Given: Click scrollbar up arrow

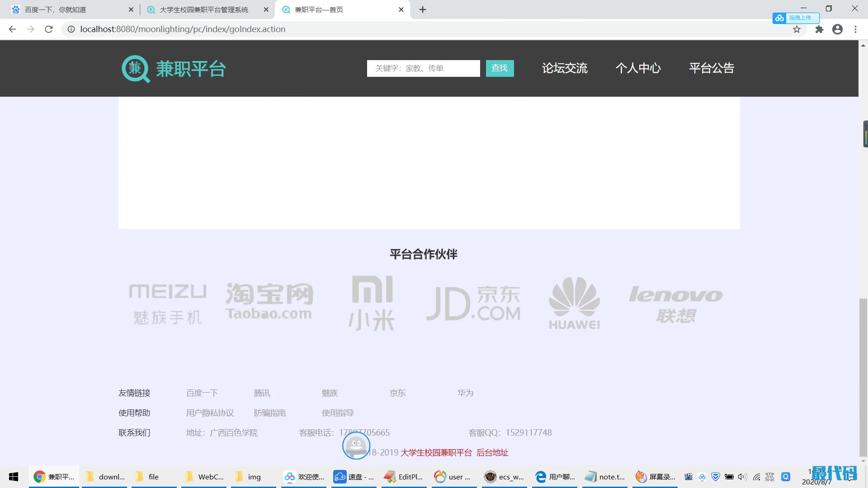Looking at the screenshot, I should click(x=863, y=45).
